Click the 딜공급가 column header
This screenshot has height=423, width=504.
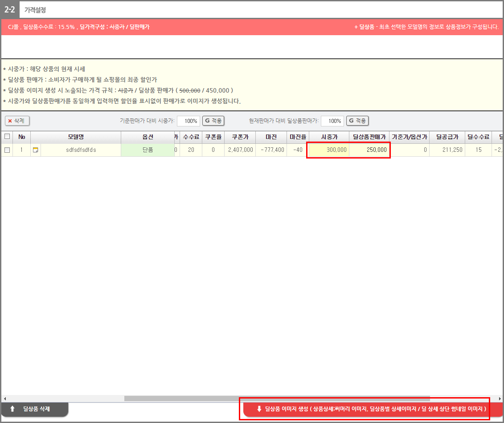[x=447, y=137]
